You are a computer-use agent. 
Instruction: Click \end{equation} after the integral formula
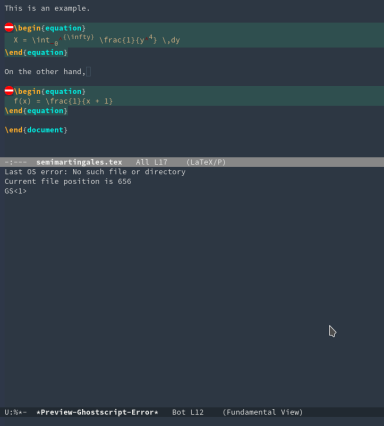coord(36,52)
